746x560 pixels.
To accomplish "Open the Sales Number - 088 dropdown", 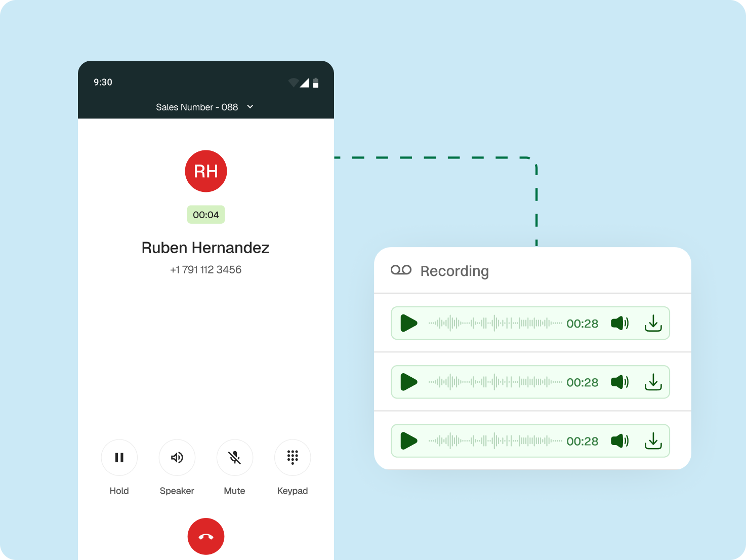I will point(205,107).
